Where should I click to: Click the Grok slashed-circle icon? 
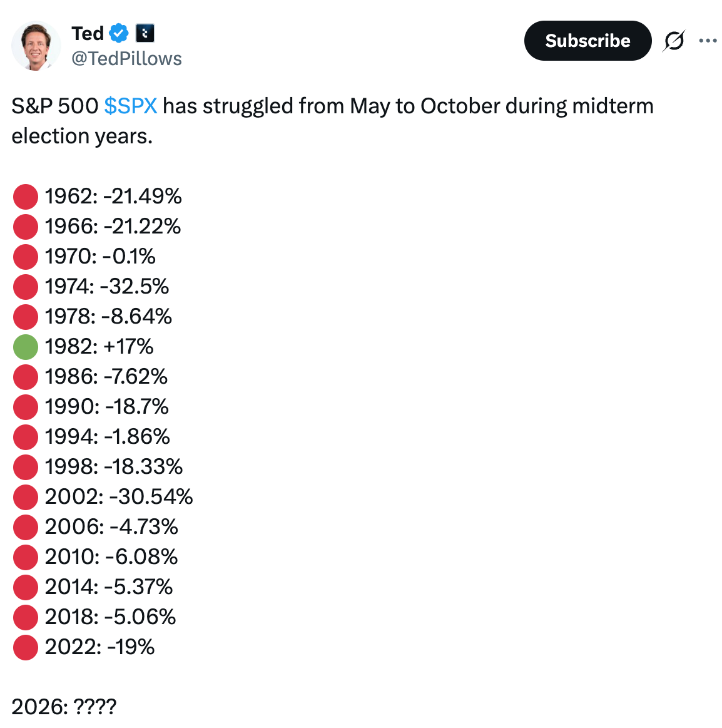click(x=674, y=41)
